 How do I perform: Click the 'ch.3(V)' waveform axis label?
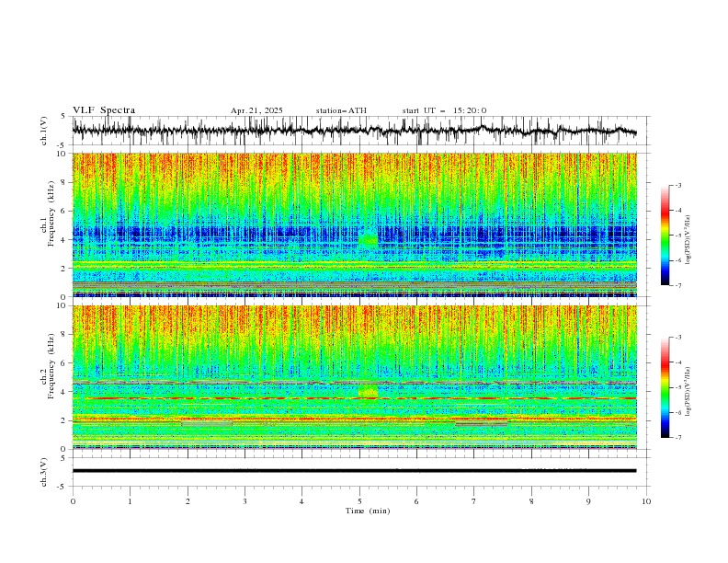click(44, 472)
